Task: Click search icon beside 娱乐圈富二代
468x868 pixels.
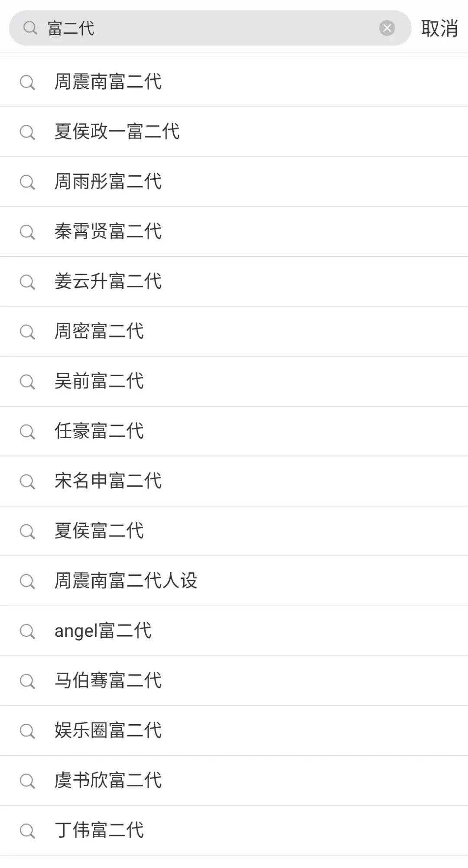Action: tap(27, 731)
